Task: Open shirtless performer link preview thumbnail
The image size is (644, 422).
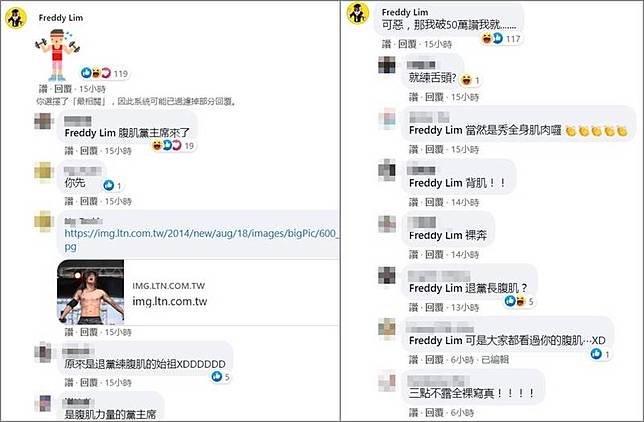Action: pyautogui.click(x=91, y=292)
